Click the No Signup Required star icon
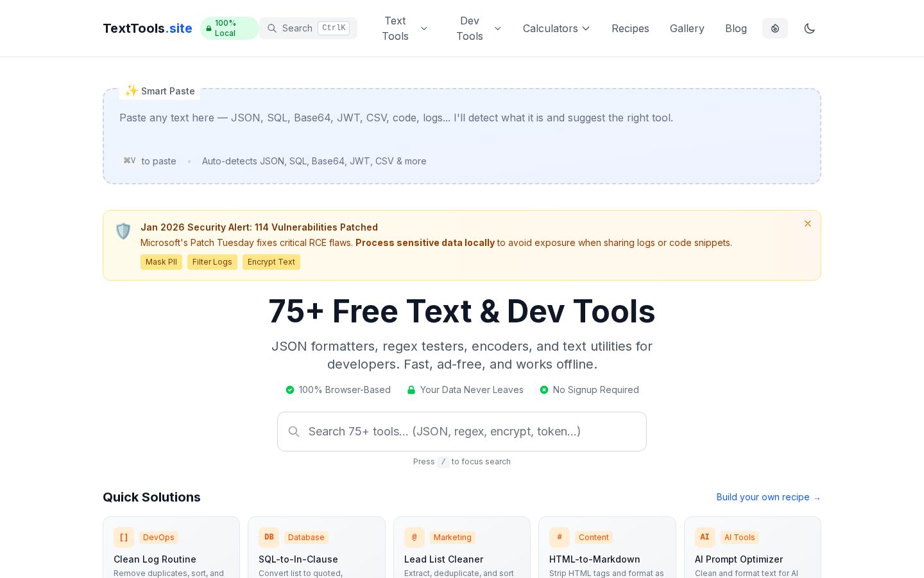The image size is (924, 578). point(544,390)
